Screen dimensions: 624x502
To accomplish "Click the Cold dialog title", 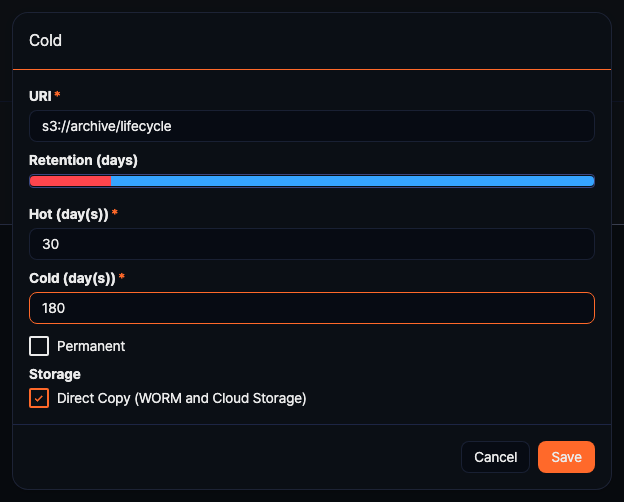I will point(46,41).
